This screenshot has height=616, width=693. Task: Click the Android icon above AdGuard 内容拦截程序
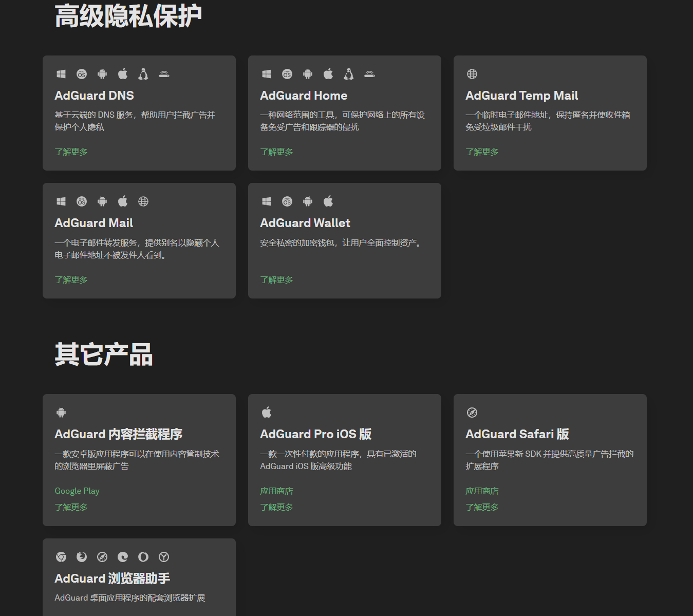(x=61, y=413)
